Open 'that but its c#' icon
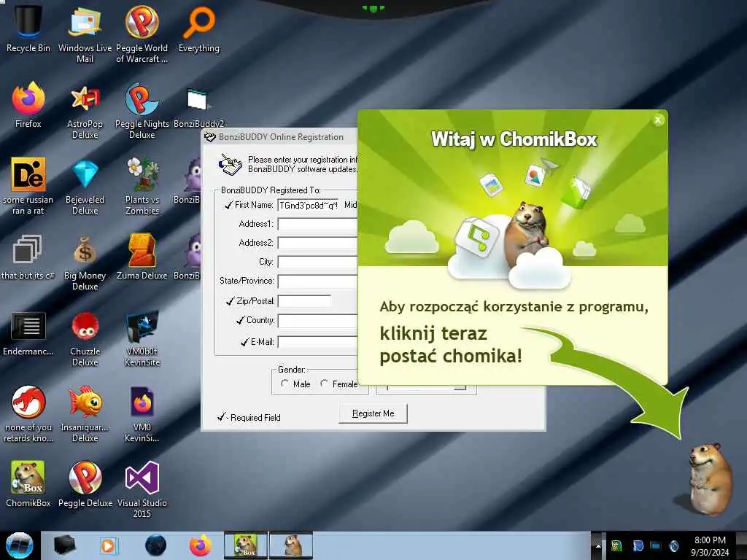 pos(28,256)
